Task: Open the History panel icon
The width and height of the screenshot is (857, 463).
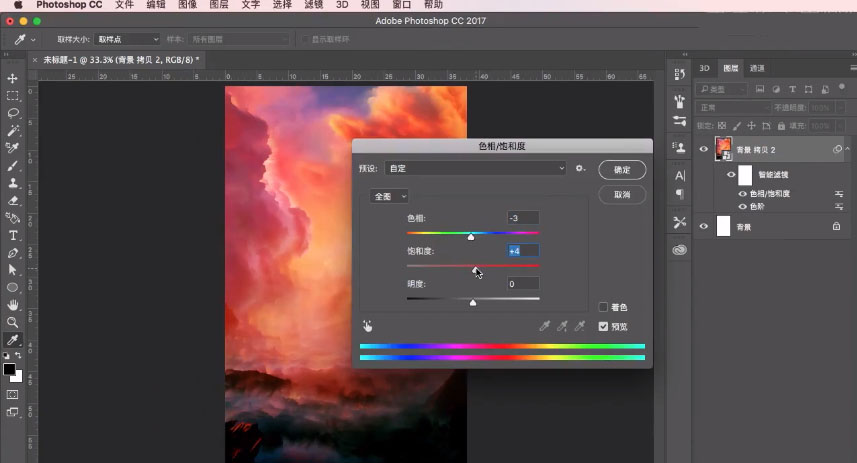Action: click(x=679, y=74)
